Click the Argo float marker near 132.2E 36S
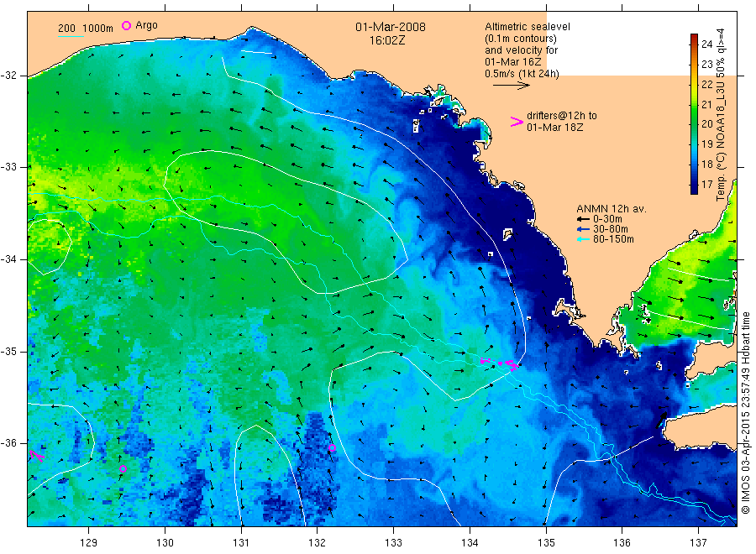 tap(332, 447)
